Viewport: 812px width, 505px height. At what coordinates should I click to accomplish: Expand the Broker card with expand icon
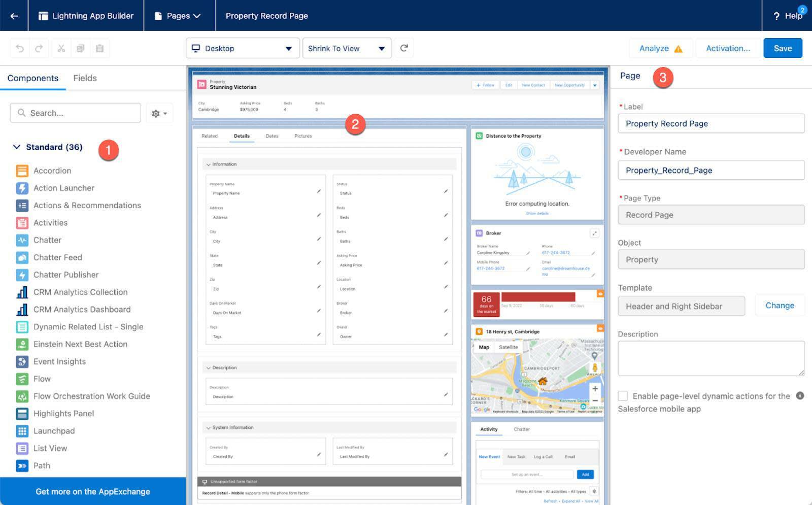coord(594,233)
